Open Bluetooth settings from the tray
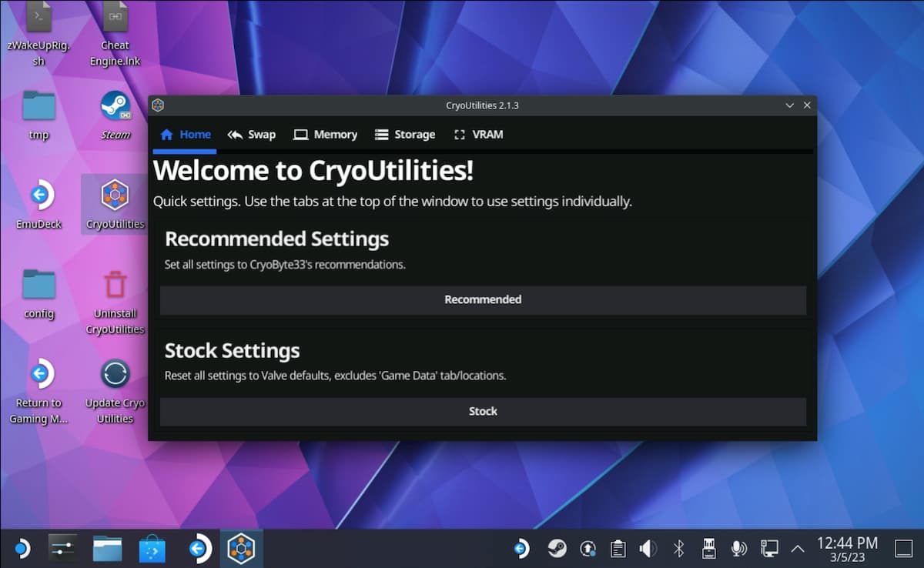This screenshot has height=568, width=924. pos(678,548)
